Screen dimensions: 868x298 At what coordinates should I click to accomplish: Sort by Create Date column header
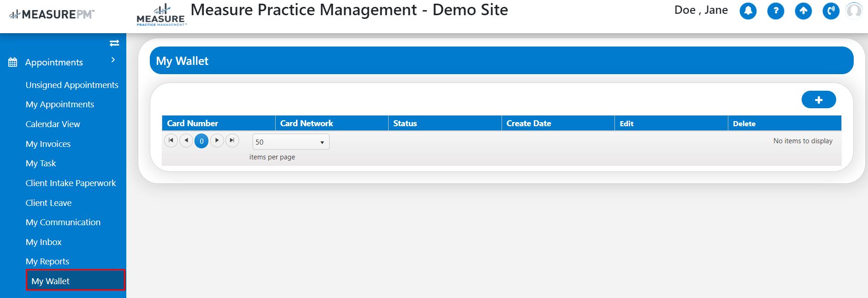coord(558,123)
